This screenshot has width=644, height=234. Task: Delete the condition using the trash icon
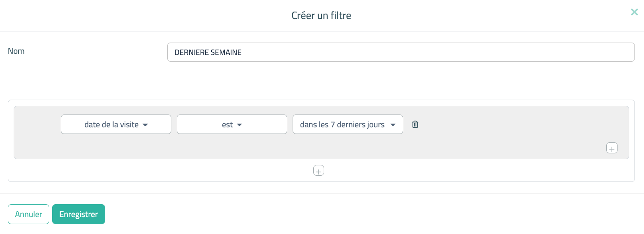[415, 124]
